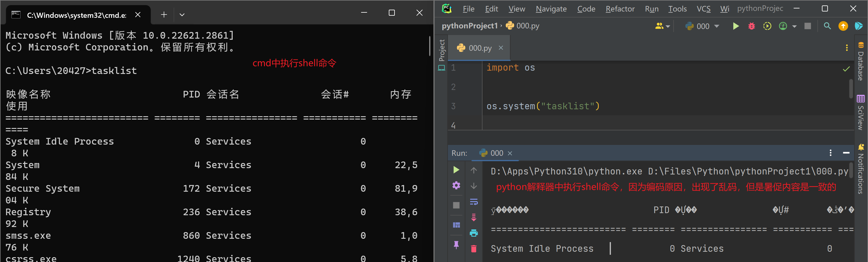Open the SciView tool window
This screenshot has height=262, width=868.
[x=860, y=112]
